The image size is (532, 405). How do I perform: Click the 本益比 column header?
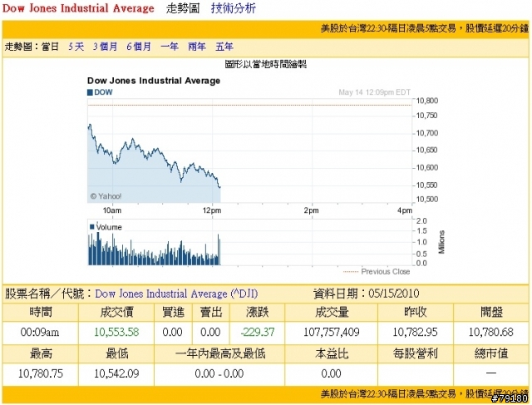coord(332,354)
